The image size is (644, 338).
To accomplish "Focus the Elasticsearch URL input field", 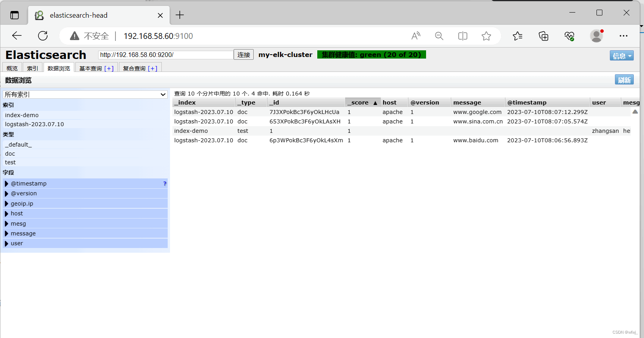I will [166, 55].
